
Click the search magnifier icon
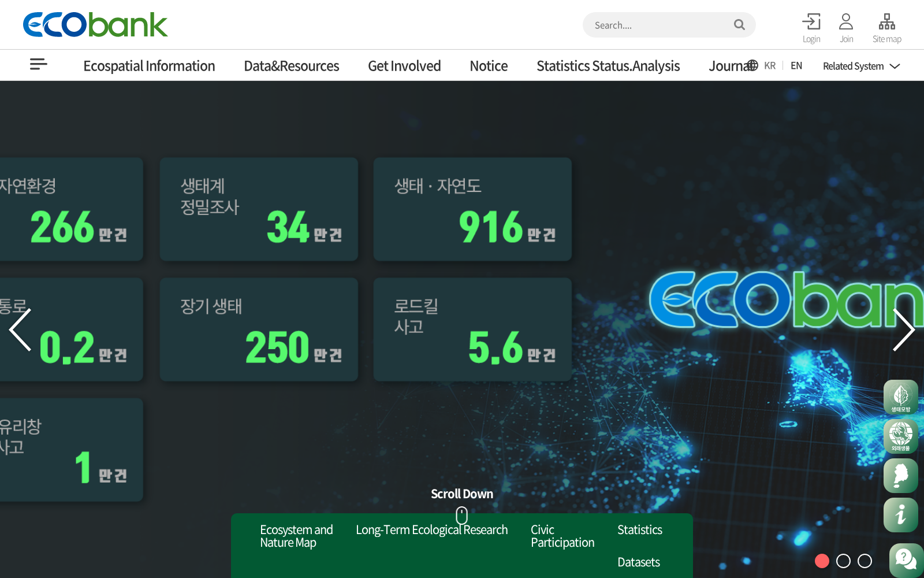739,25
